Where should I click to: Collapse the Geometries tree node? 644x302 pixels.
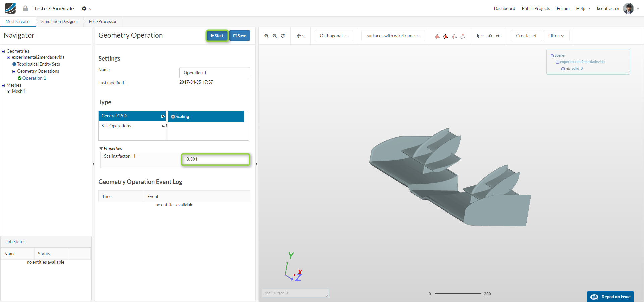[3, 51]
